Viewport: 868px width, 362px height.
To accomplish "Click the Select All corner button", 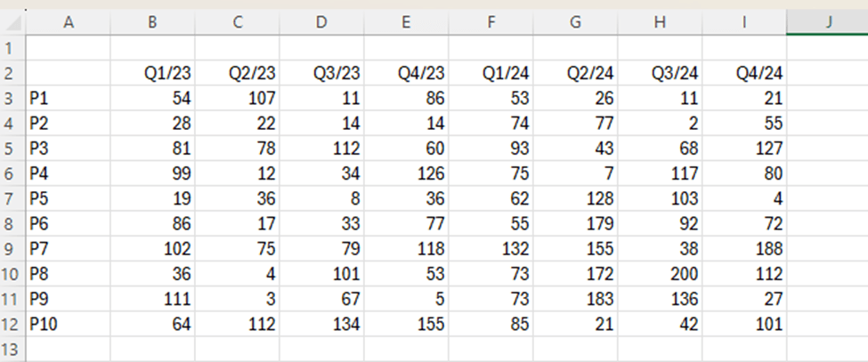I will coord(12,23).
